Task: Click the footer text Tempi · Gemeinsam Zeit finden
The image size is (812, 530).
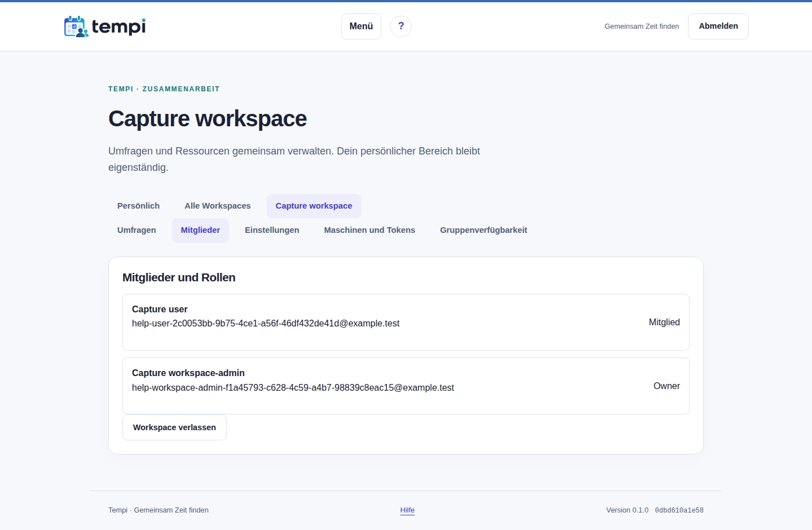Action: tap(158, 510)
